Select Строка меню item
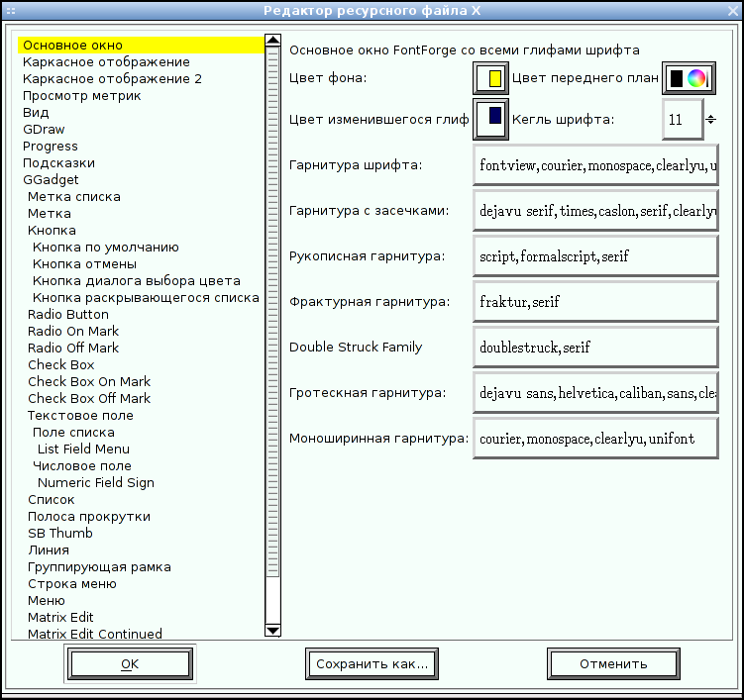 click(x=72, y=584)
